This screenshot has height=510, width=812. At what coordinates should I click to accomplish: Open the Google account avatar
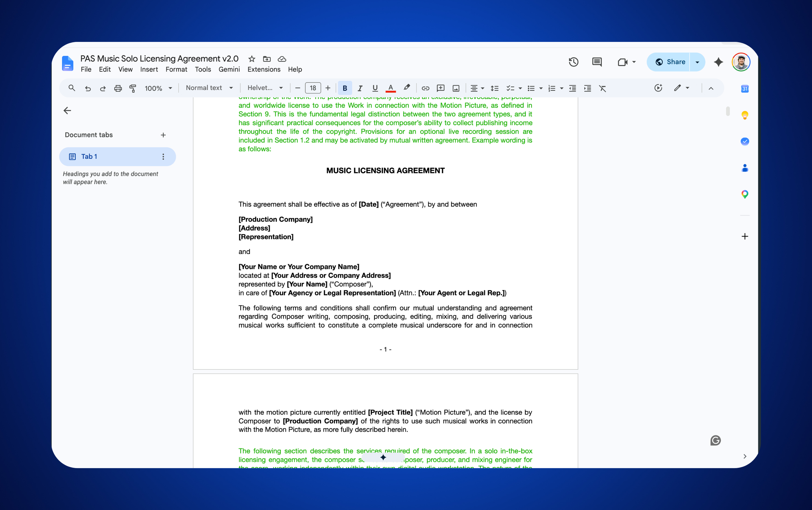pos(741,62)
